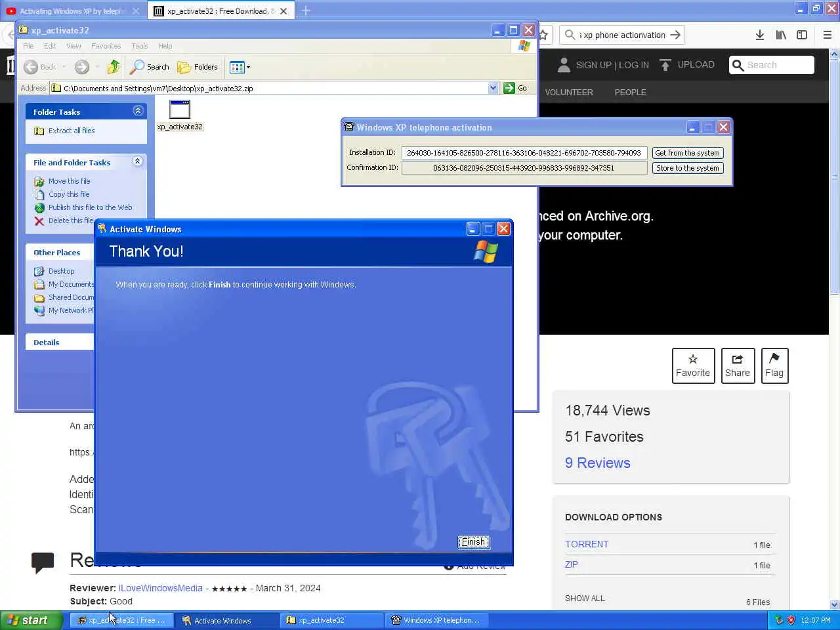The image size is (840, 630).
Task: Click the Archive.org Search field
Action: [772, 65]
